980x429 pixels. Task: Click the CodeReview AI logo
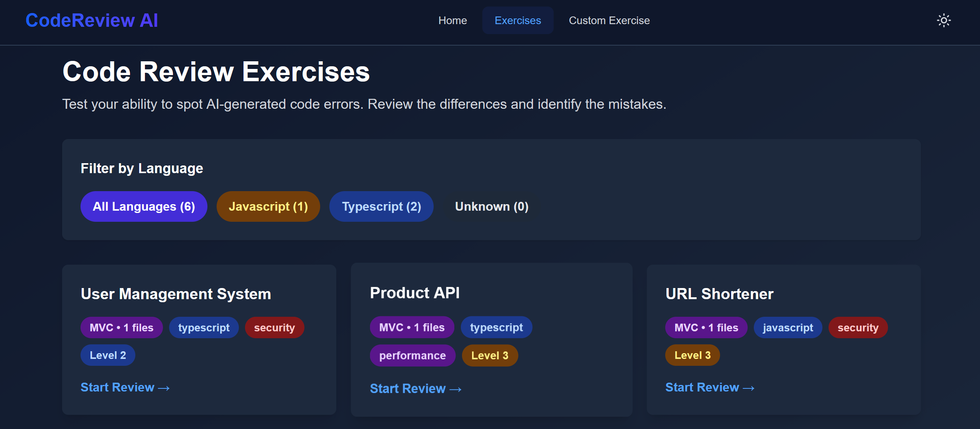(92, 20)
